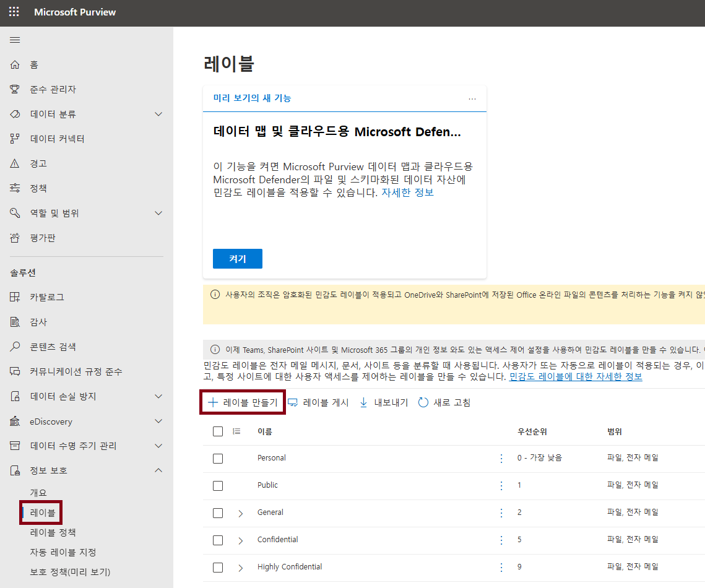
Task: Click the 정보 보호 lock document icon
Action: (x=15, y=470)
